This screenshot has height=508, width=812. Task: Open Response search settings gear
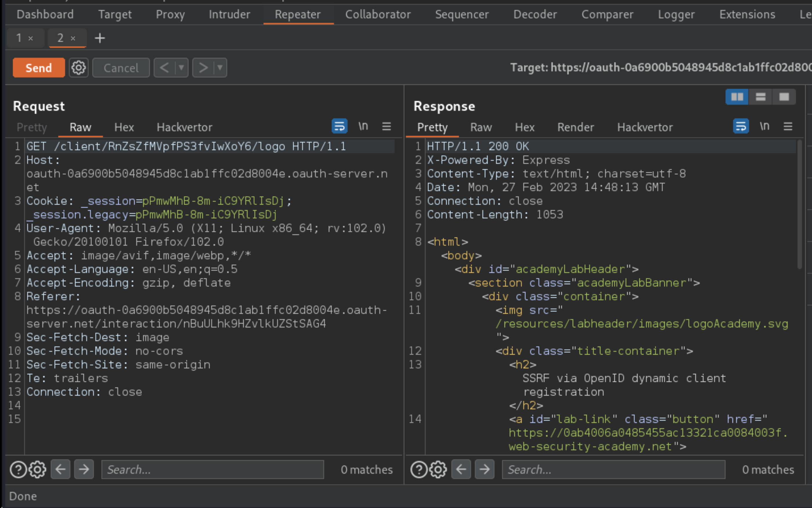438,469
